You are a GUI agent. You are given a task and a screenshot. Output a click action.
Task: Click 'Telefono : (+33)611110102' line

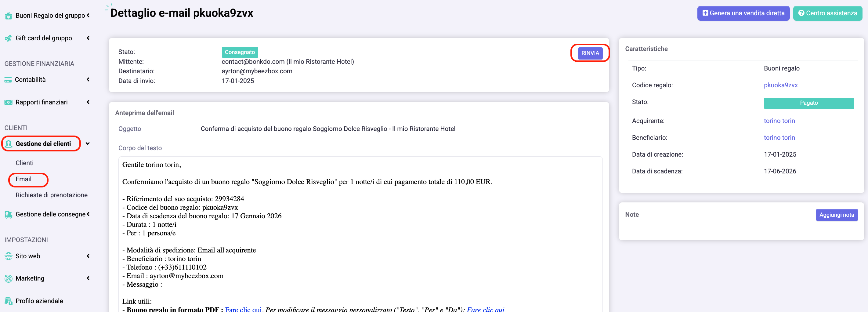(164, 267)
